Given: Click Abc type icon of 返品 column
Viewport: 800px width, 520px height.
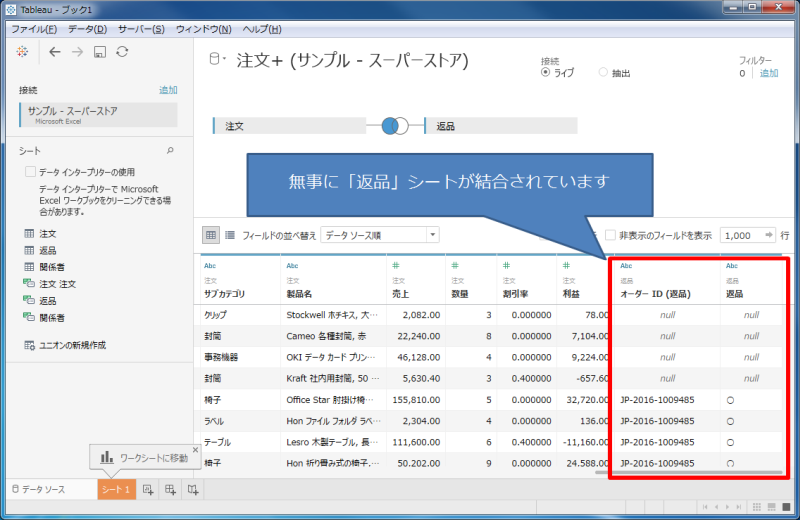Looking at the screenshot, I should pos(732,266).
